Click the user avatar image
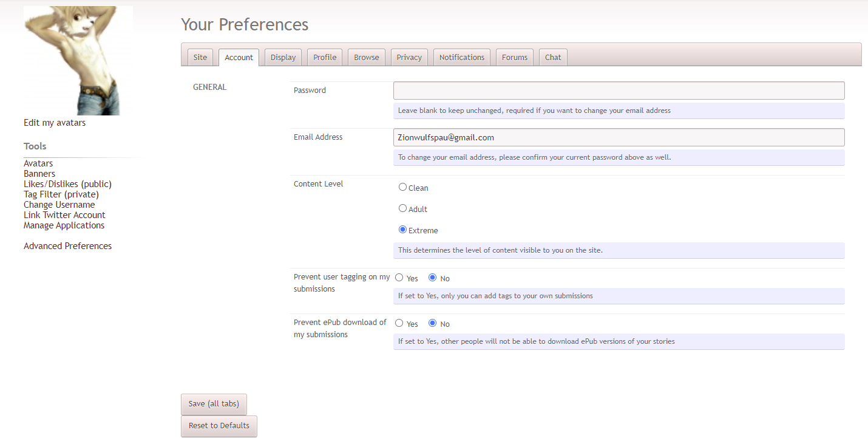 click(x=78, y=60)
